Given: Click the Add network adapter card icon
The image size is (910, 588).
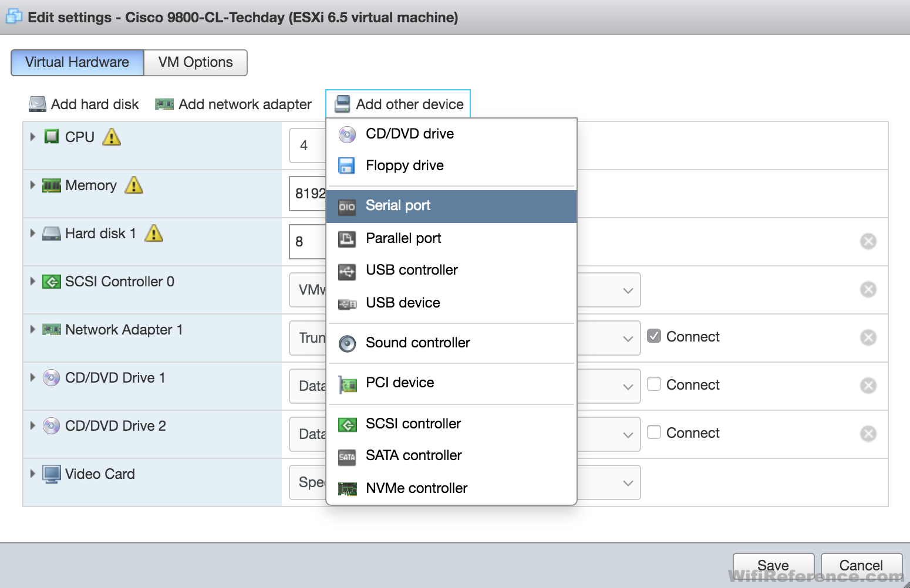Looking at the screenshot, I should (x=164, y=104).
